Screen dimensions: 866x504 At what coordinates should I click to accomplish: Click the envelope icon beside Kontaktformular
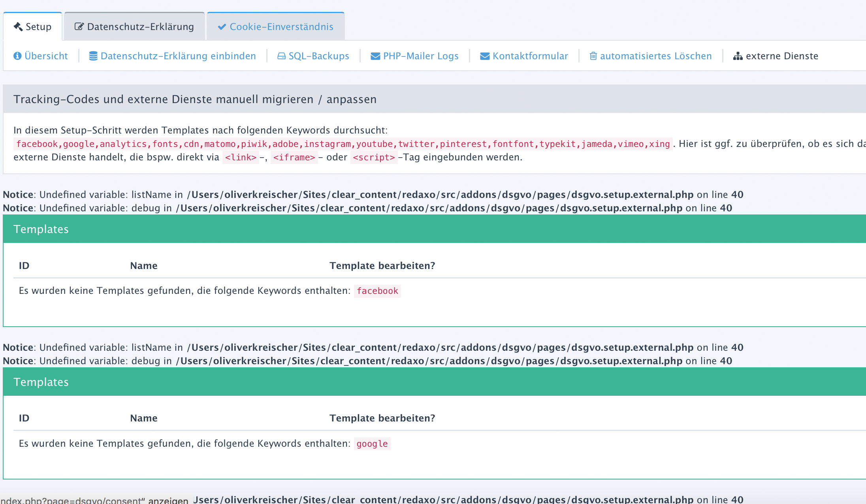pos(485,56)
